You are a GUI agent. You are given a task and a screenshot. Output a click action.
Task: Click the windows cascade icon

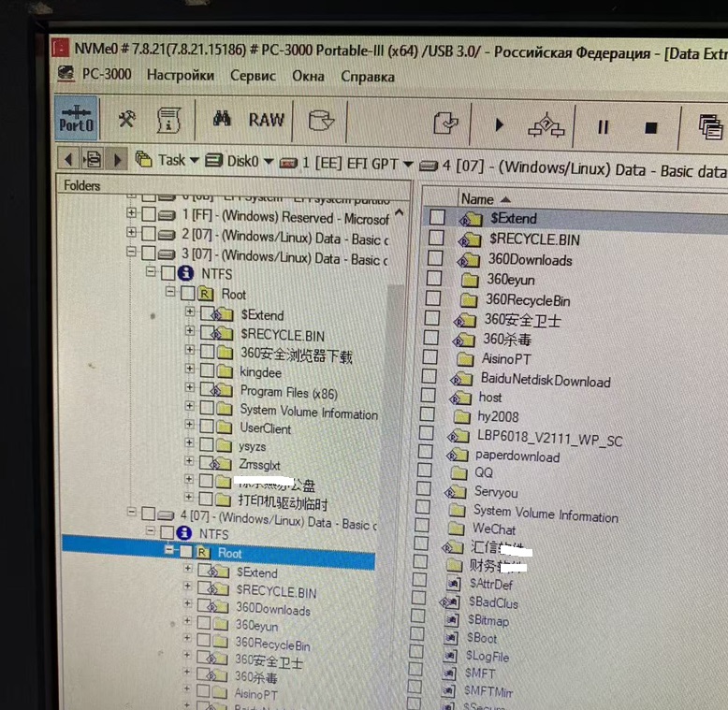711,126
